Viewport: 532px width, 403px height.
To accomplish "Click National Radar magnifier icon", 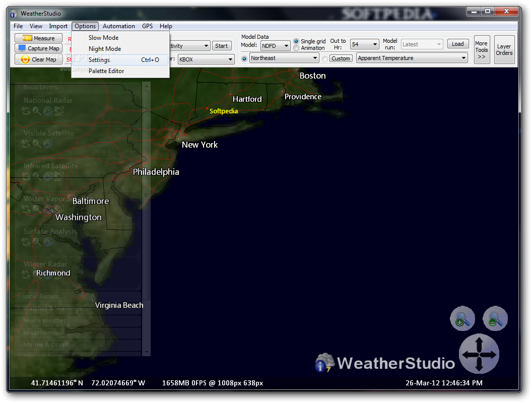I will (37, 111).
